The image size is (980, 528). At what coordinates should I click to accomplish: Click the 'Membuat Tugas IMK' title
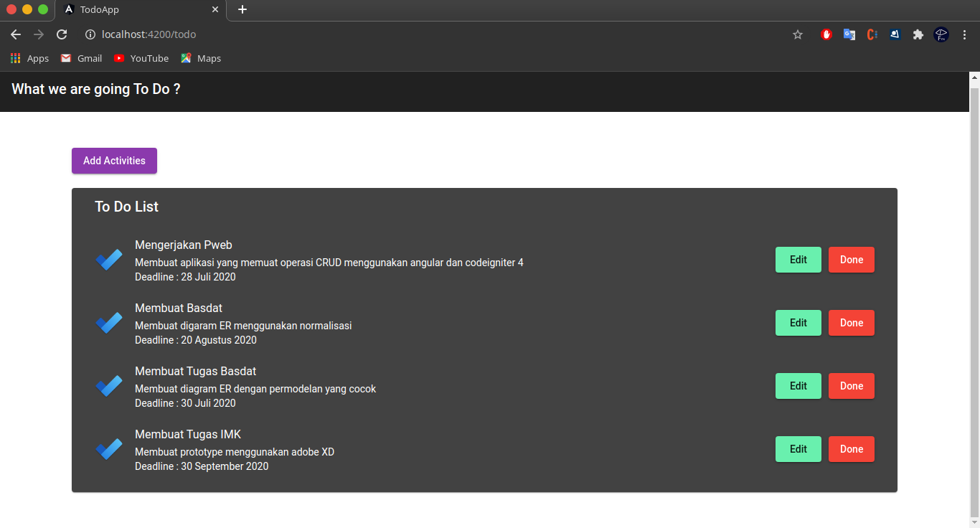click(188, 435)
